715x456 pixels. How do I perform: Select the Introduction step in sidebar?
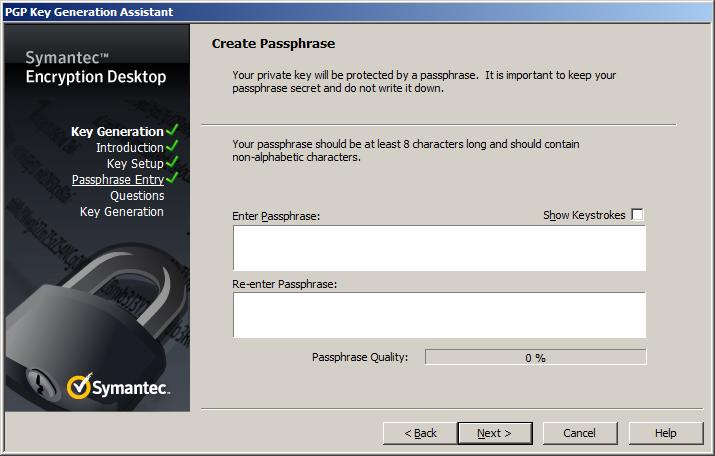tap(130, 148)
